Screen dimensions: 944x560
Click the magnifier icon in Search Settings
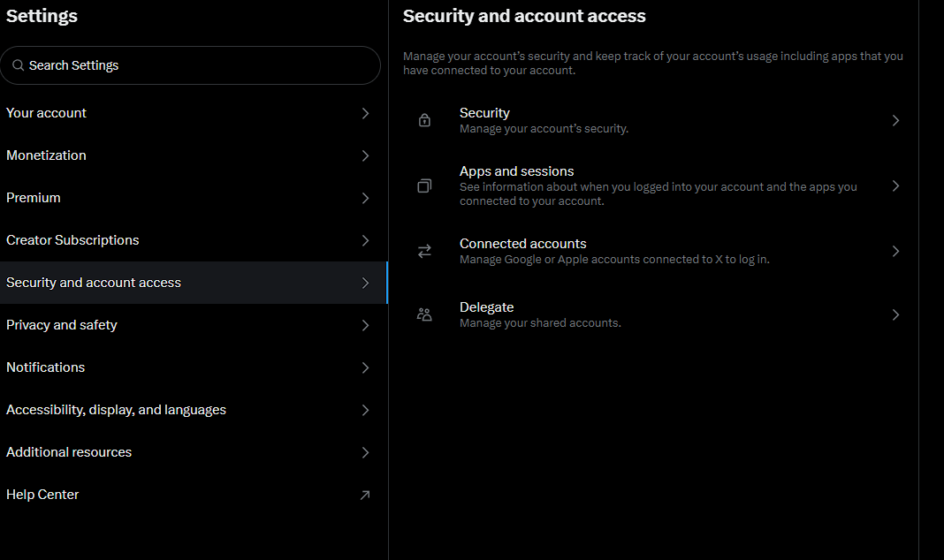point(18,65)
